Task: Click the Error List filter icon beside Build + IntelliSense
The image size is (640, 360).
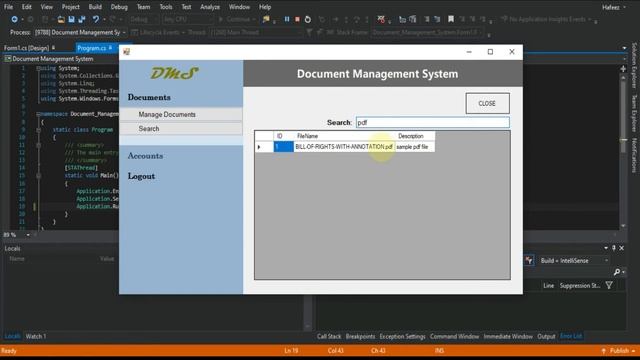Action: (529, 260)
